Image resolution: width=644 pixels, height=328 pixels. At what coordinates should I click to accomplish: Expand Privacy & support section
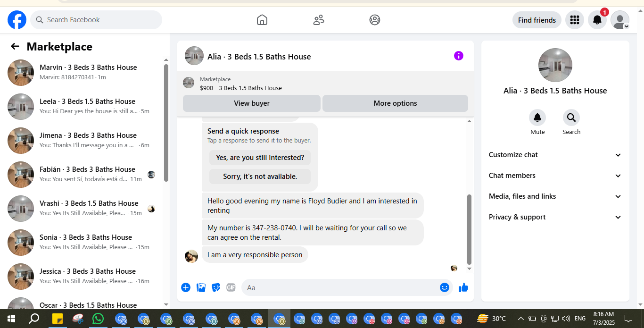[555, 217]
